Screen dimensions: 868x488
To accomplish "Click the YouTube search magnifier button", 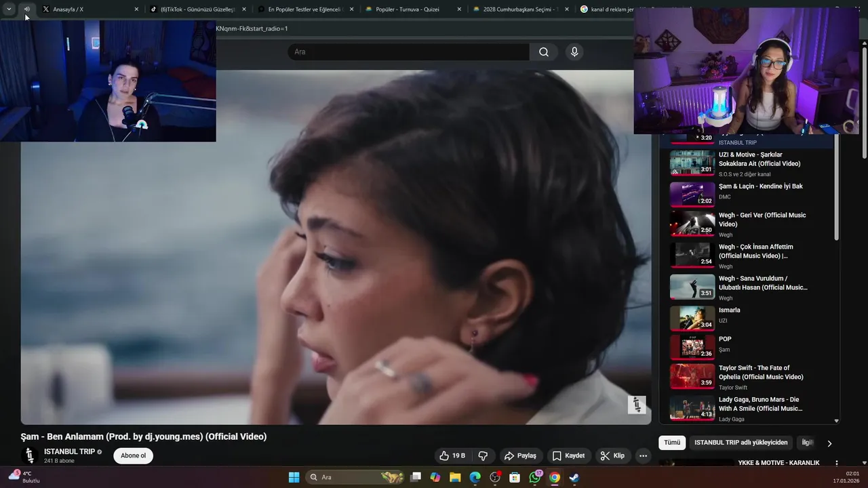I will coord(544,52).
